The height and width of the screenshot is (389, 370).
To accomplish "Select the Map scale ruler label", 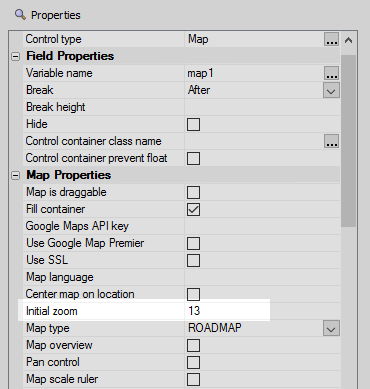I will point(62,379).
